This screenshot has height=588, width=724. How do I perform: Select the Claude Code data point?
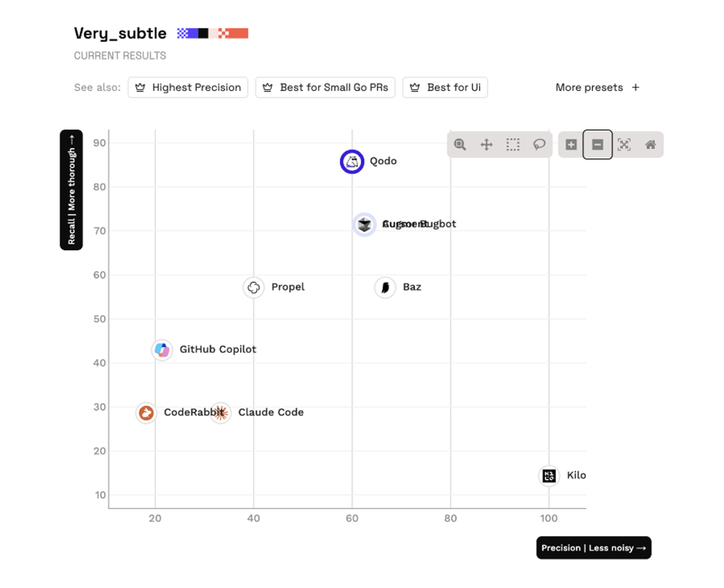pyautogui.click(x=220, y=412)
